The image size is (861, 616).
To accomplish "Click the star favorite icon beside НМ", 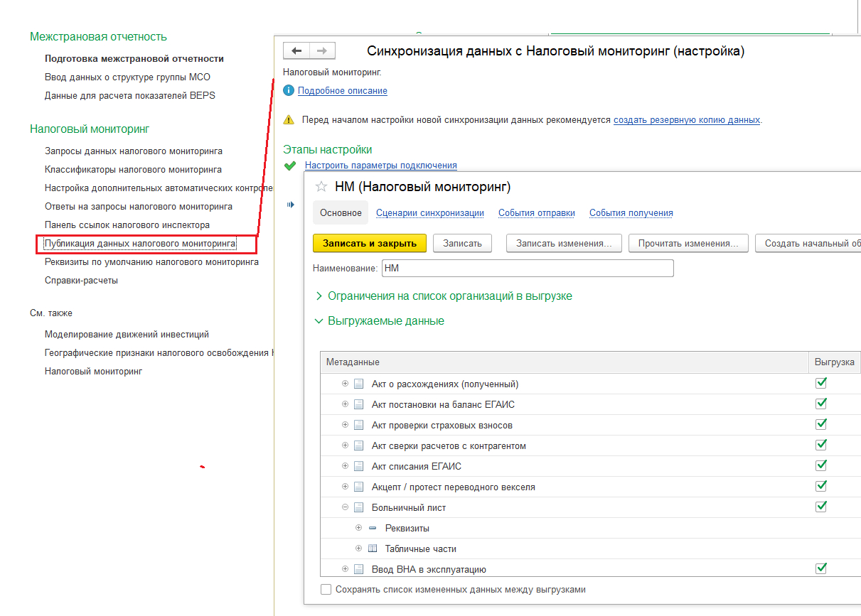I will click(x=321, y=187).
